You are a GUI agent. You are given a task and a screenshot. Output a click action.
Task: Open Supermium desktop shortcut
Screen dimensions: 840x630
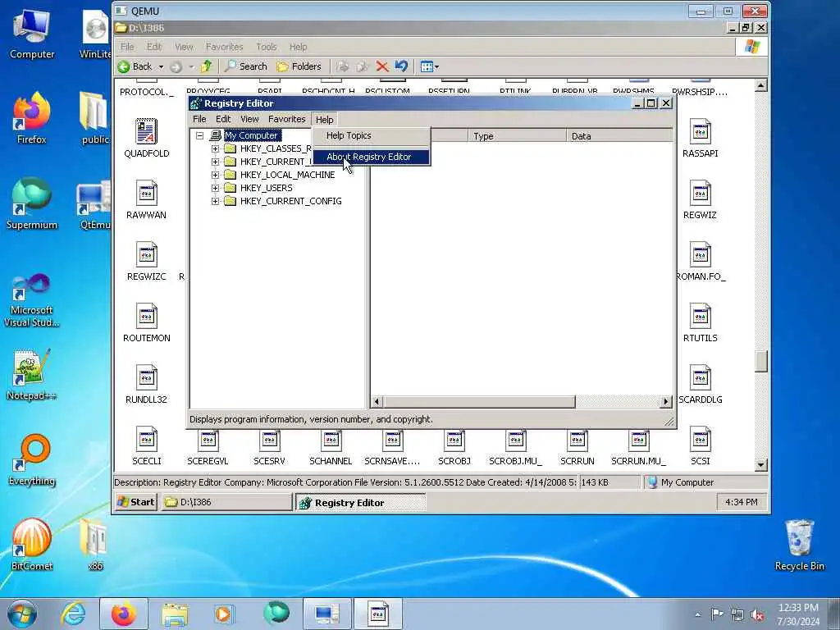32,203
